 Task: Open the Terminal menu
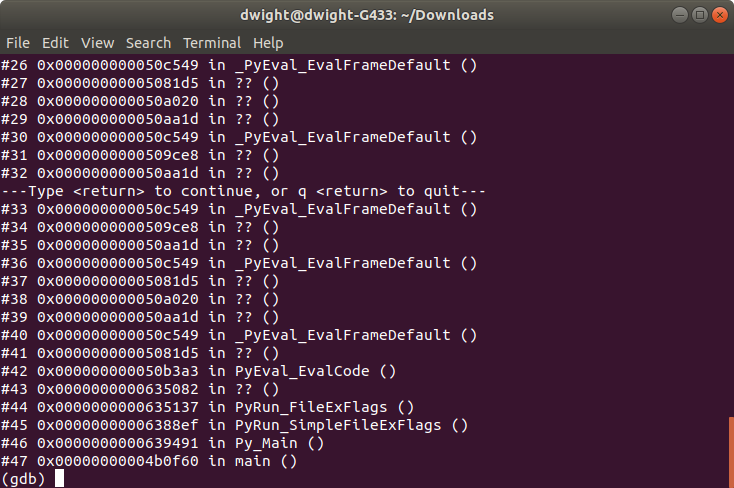[x=212, y=43]
